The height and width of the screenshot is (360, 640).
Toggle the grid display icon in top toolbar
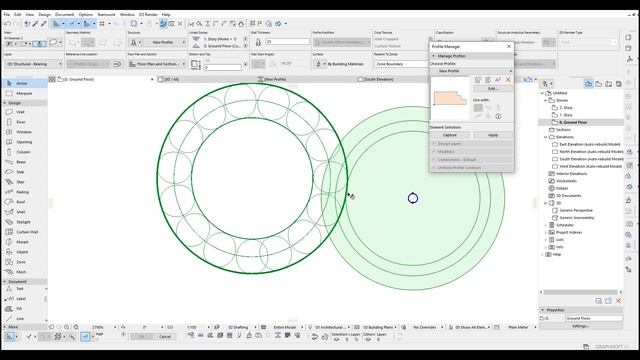coord(102,24)
